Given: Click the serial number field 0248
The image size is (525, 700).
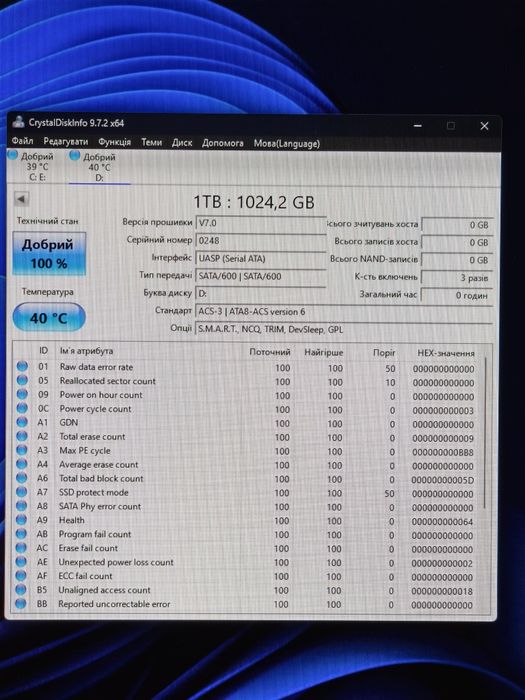Looking at the screenshot, I should coord(261,241).
